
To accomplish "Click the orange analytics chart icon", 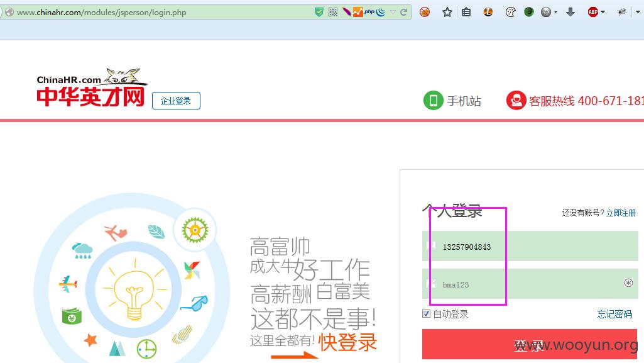I will (357, 13).
